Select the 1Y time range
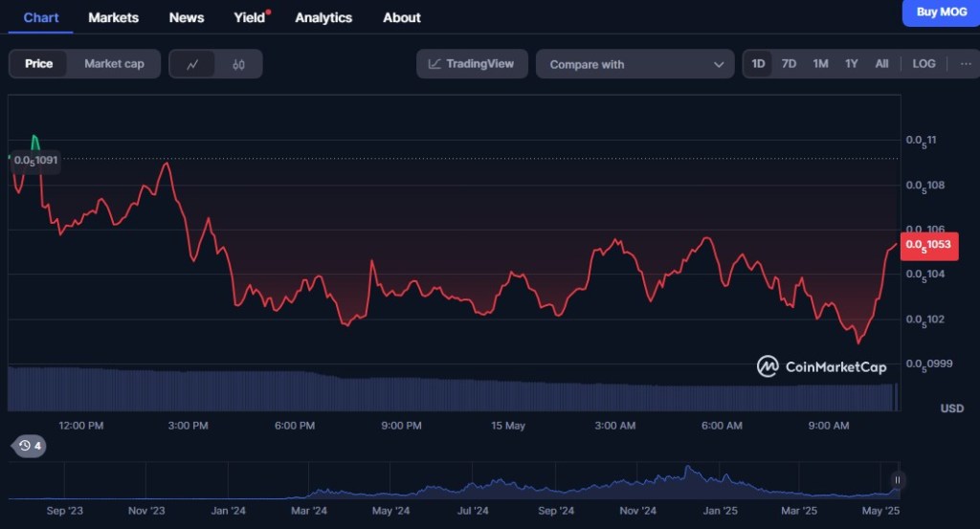The image size is (980, 529). [x=851, y=64]
